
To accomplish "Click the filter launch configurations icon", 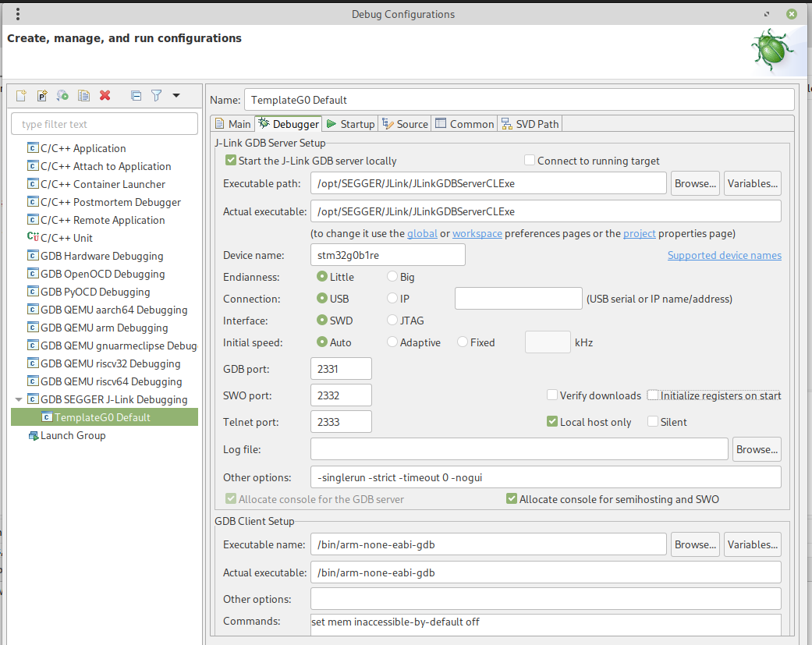I will (x=156, y=95).
